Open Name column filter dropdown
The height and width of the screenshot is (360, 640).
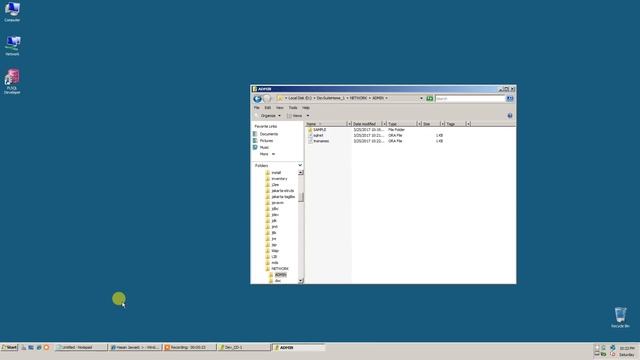point(349,124)
